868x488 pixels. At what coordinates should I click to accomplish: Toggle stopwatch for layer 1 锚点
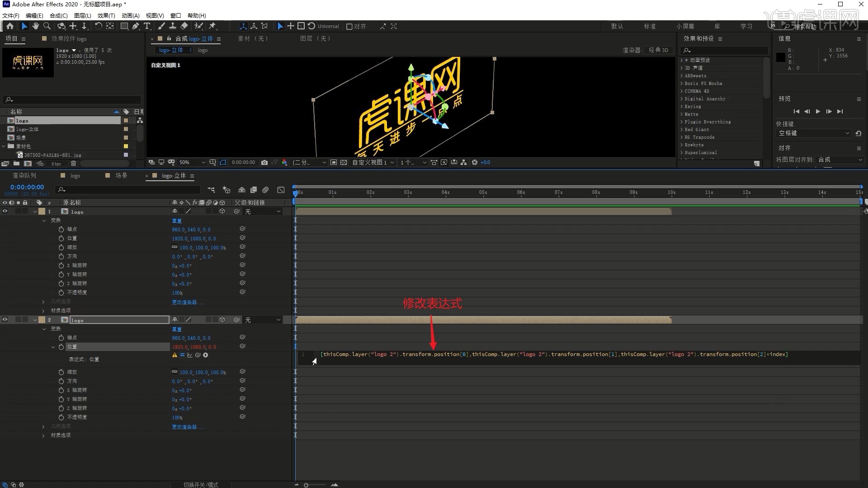[61, 230]
